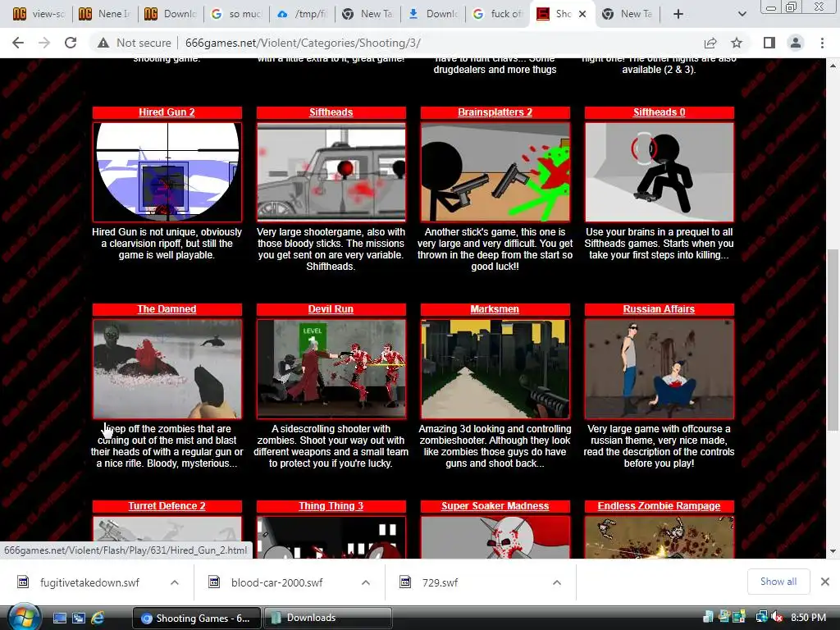Switch to the view-source tab
The height and width of the screenshot is (630, 840).
(39, 14)
